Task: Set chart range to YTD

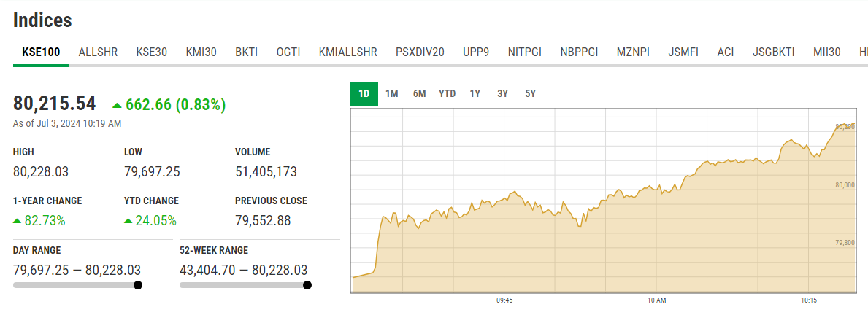Action: coord(447,94)
